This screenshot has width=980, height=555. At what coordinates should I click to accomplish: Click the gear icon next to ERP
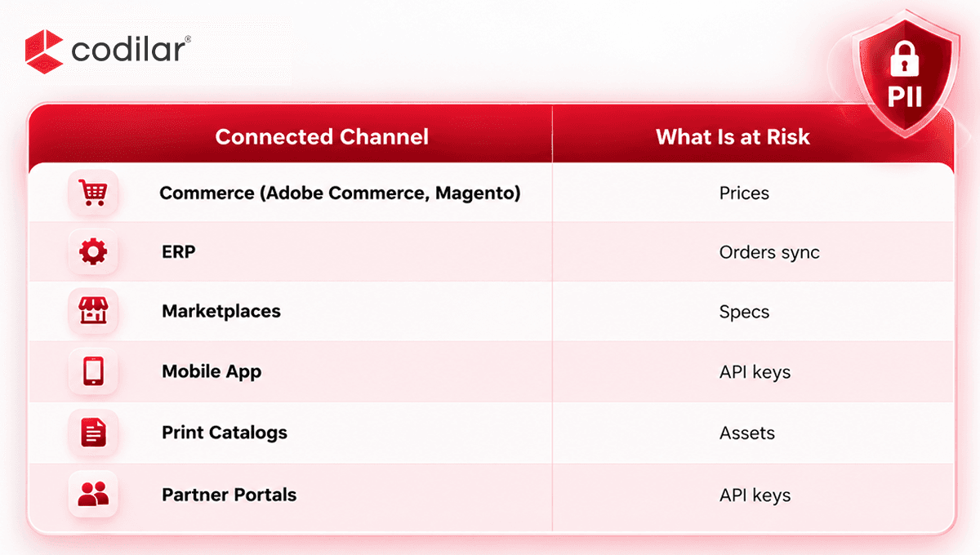pos(93,252)
